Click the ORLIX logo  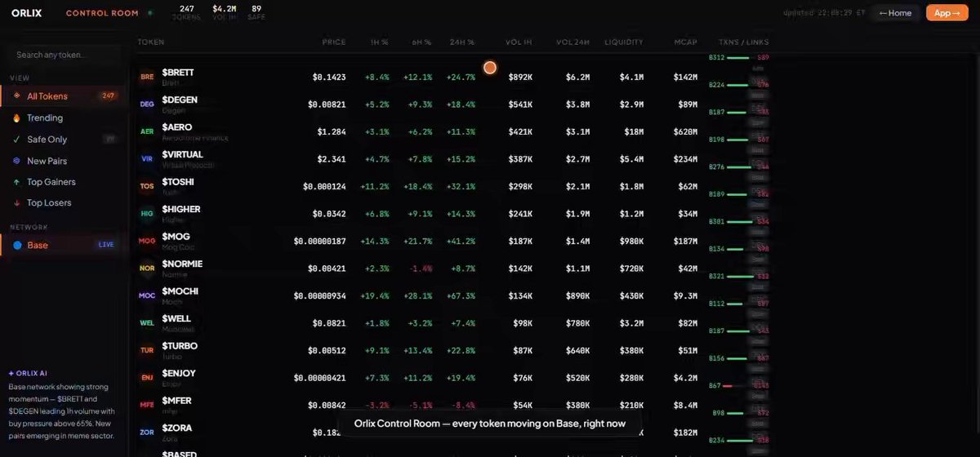click(x=27, y=13)
